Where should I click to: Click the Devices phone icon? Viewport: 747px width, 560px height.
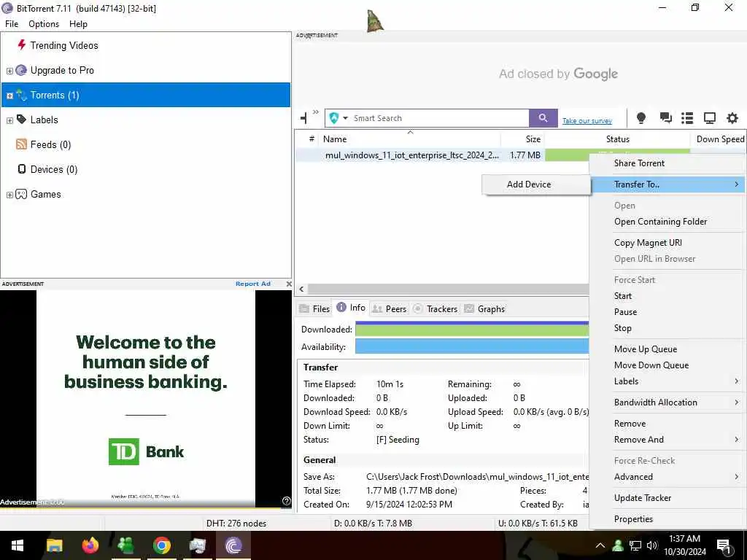pos(21,168)
